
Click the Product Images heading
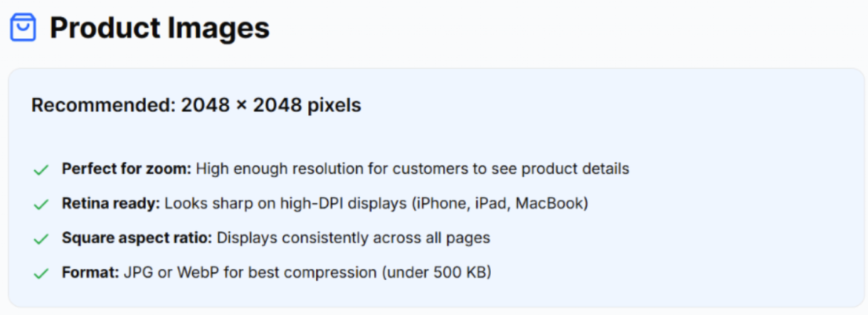[x=159, y=28]
